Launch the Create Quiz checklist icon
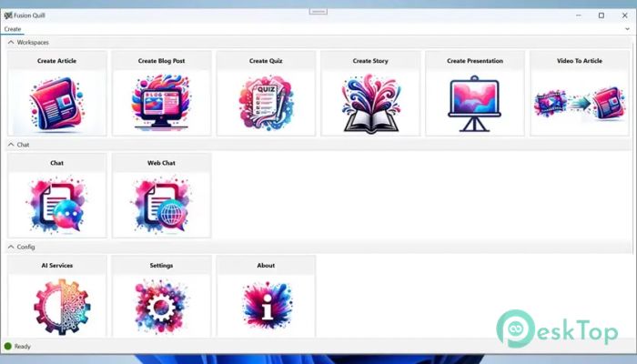Image resolution: width=637 pixels, height=364 pixels. [266, 103]
